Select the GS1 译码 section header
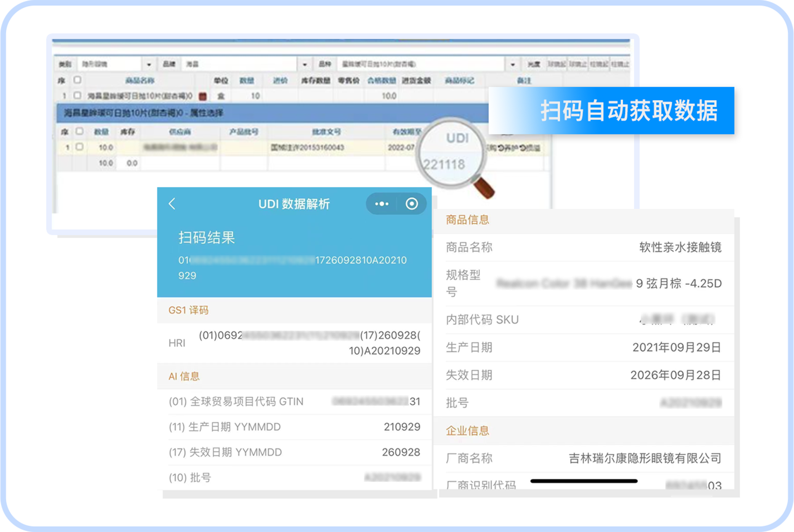The image size is (794, 532). (188, 310)
